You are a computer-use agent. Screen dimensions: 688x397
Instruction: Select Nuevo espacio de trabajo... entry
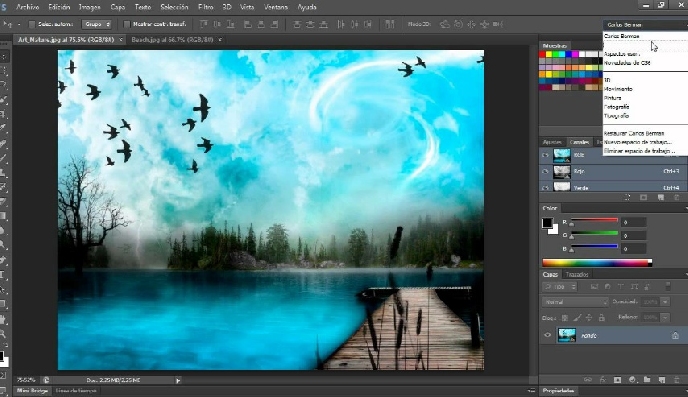click(x=638, y=142)
